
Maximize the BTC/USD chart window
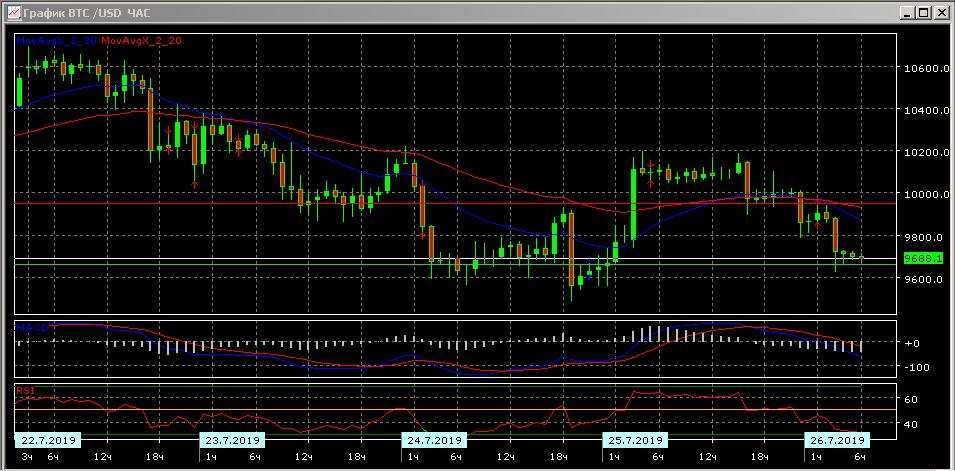(923, 13)
